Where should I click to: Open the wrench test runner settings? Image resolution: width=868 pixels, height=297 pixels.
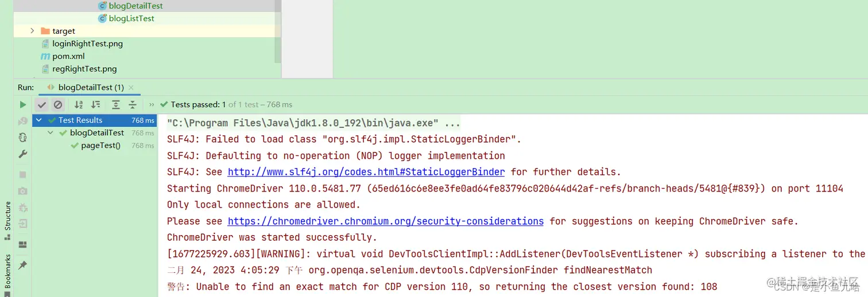pos(23,154)
